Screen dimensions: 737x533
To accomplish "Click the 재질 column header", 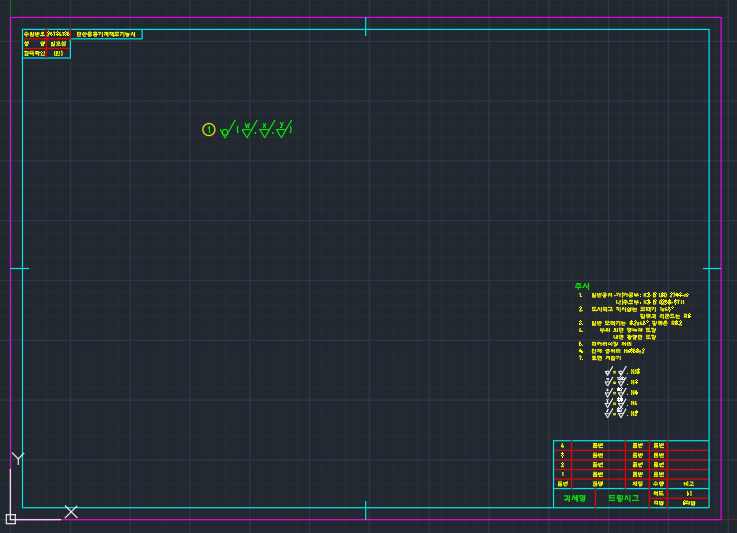I will (637, 484).
